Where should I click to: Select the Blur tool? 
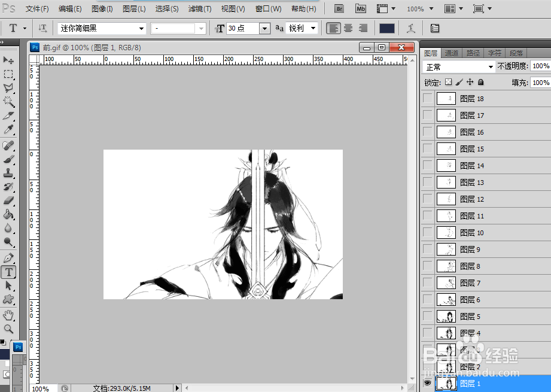[x=8, y=228]
